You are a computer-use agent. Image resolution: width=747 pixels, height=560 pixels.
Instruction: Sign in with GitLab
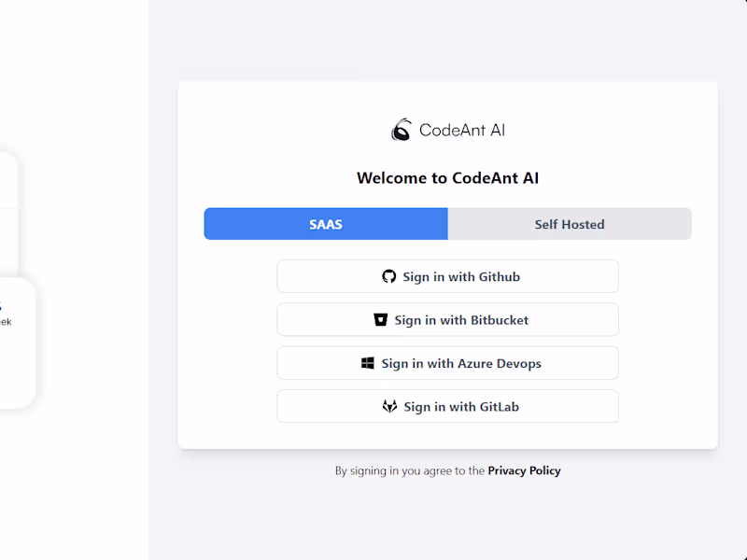click(447, 406)
